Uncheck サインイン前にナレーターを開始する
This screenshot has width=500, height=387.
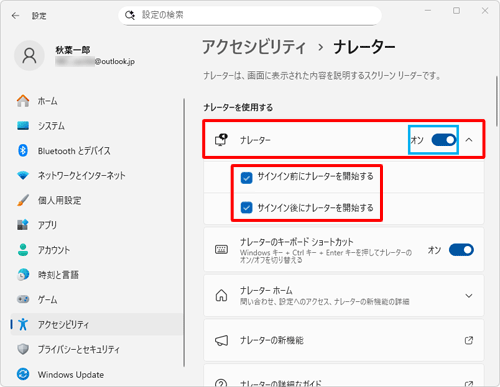[x=246, y=178]
